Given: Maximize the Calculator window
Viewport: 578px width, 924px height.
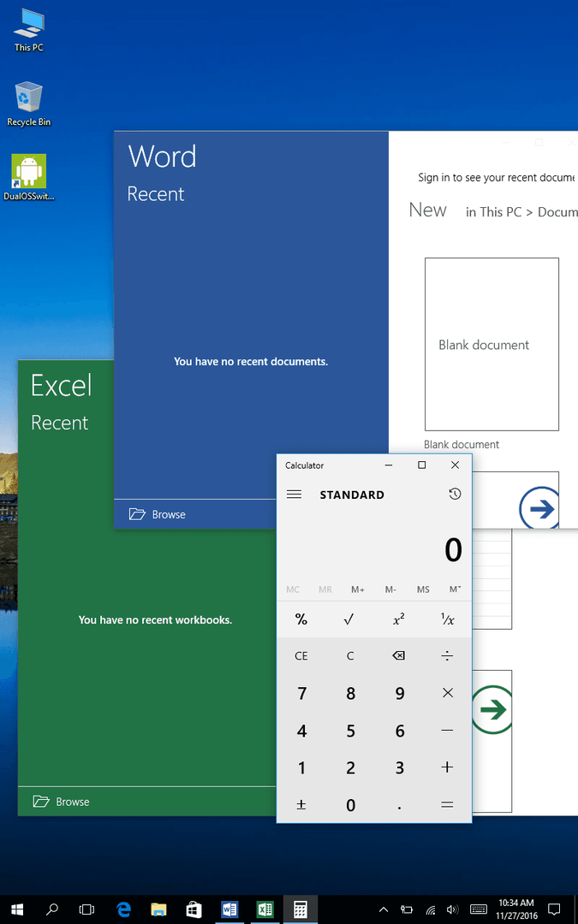Looking at the screenshot, I should click(421, 465).
